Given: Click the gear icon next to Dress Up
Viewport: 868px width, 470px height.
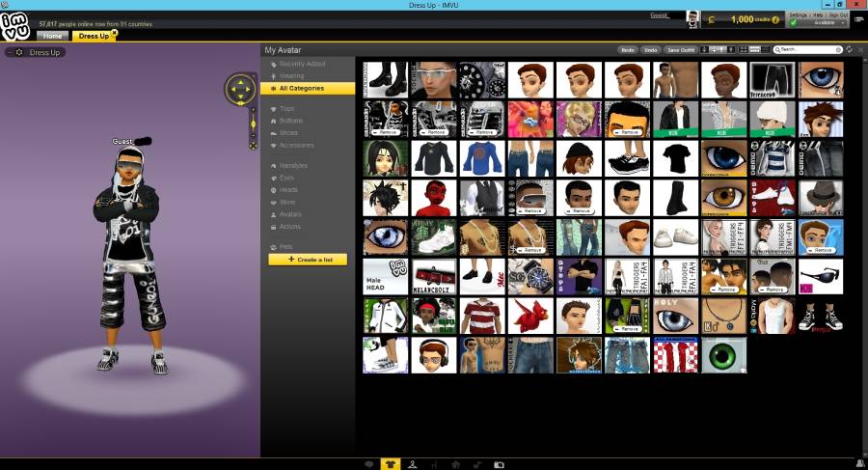Looking at the screenshot, I should click(x=19, y=52).
